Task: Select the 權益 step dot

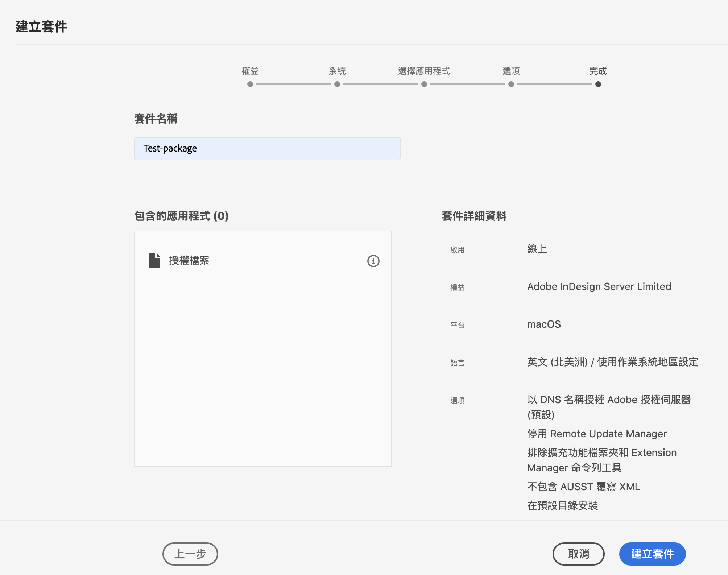Action: (x=250, y=84)
